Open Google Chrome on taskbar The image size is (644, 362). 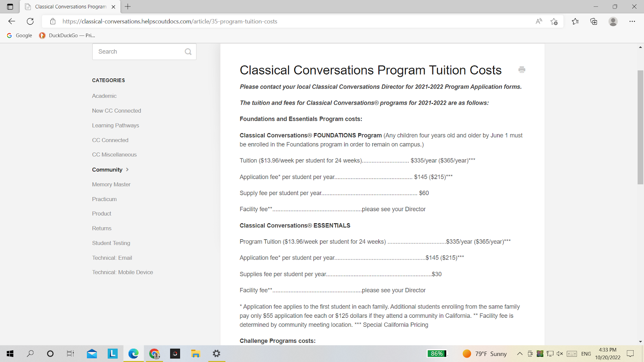pyautogui.click(x=154, y=354)
